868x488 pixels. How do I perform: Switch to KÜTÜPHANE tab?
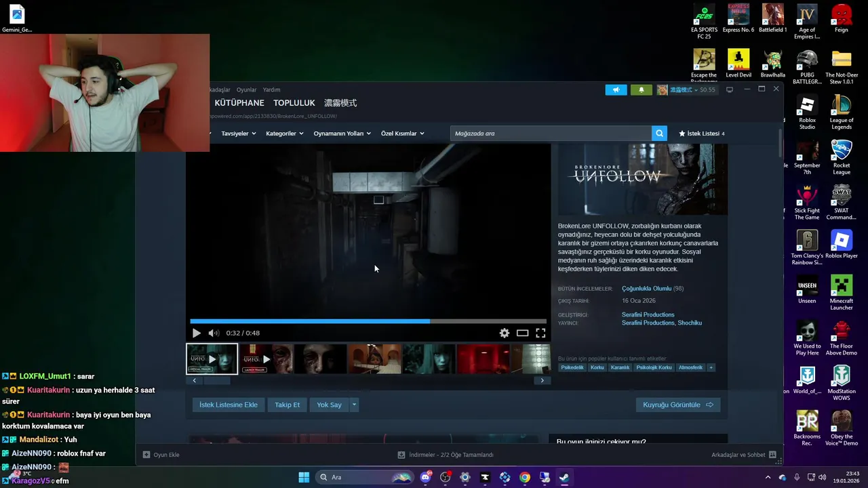click(x=239, y=103)
